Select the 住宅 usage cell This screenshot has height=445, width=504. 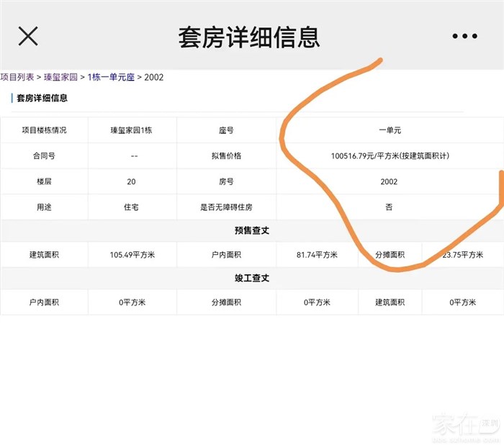click(x=131, y=207)
